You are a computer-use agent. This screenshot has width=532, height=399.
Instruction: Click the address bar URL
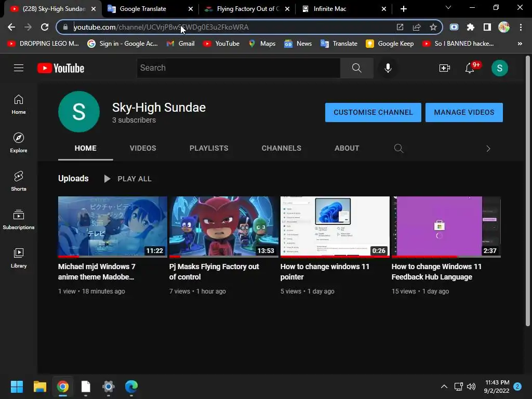161,27
